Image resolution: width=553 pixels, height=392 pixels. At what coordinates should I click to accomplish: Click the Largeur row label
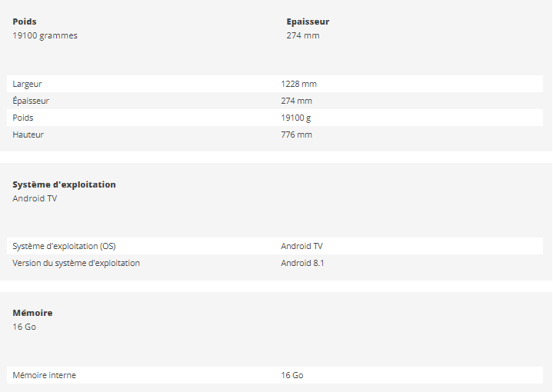point(28,84)
